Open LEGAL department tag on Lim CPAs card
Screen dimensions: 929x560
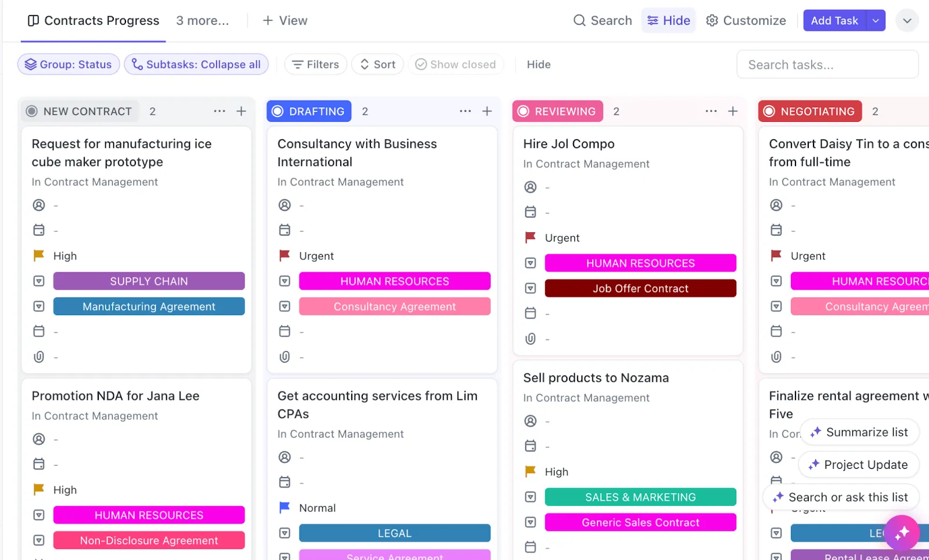(395, 533)
